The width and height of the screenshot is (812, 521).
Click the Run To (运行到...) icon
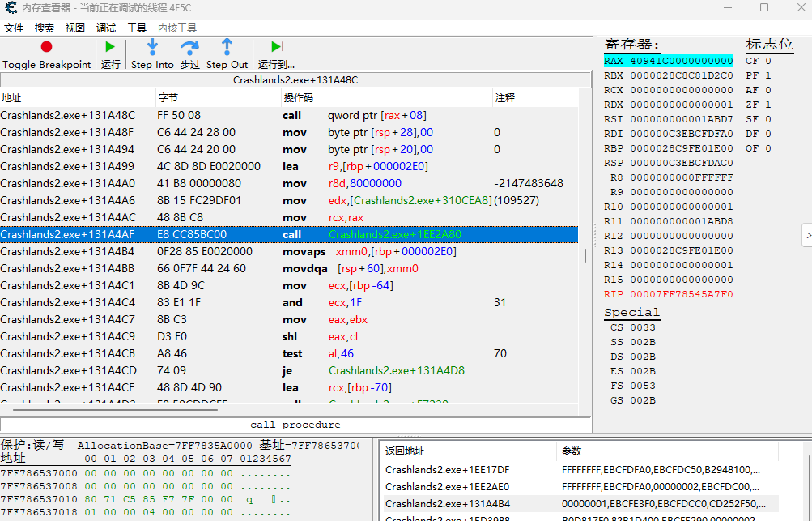[x=277, y=47]
